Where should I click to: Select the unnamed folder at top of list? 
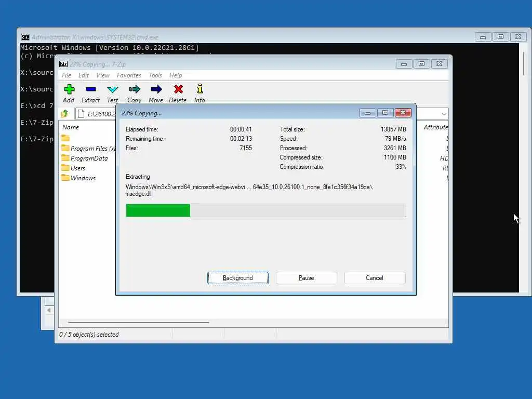65,138
